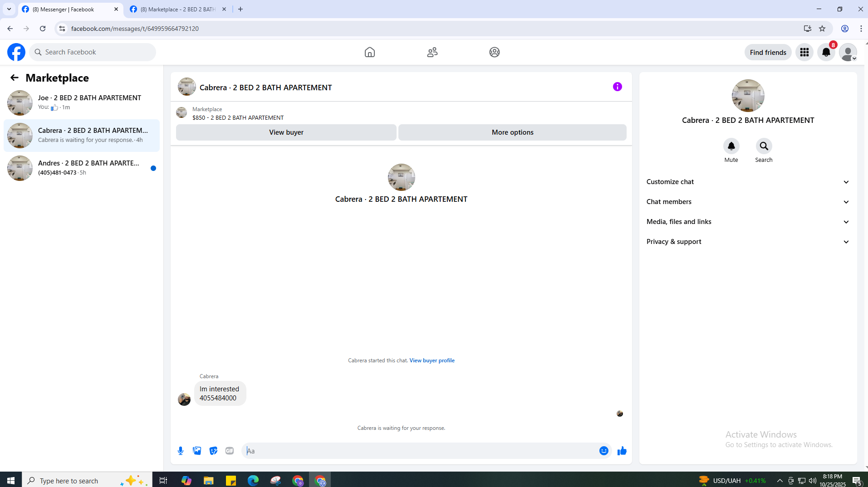Search in conversation magnifier icon
The height and width of the screenshot is (487, 868).
coord(764,146)
